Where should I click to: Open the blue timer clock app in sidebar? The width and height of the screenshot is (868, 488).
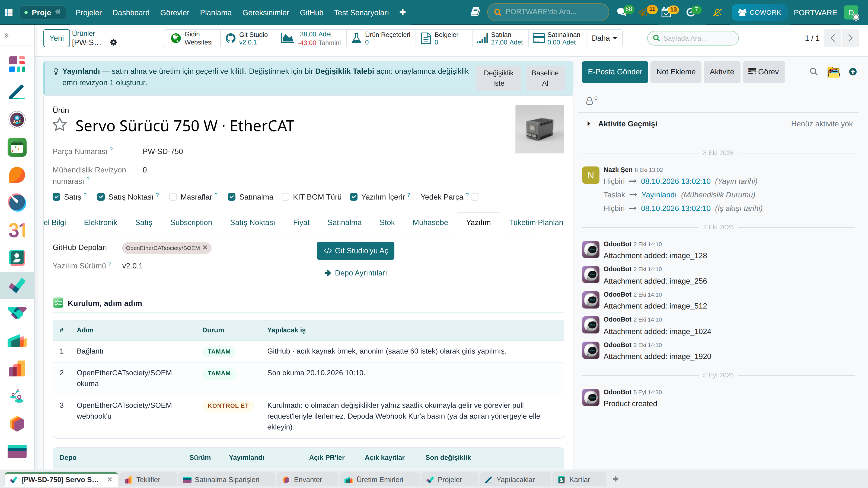[17, 203]
